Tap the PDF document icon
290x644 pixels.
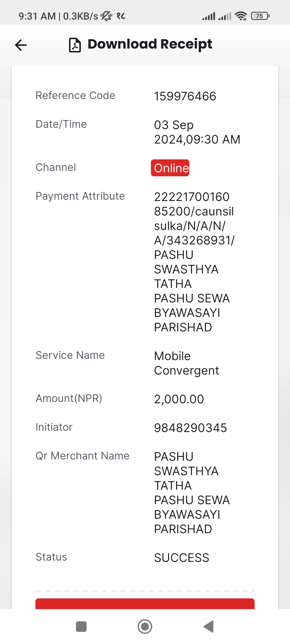(75, 45)
